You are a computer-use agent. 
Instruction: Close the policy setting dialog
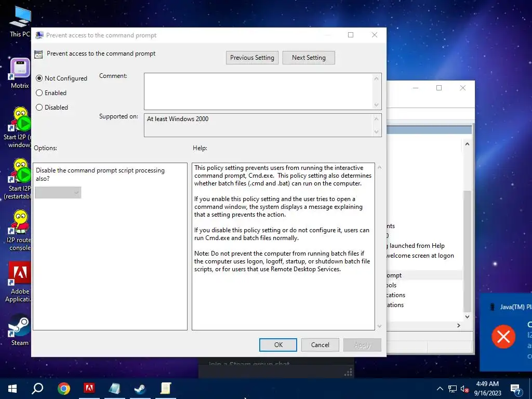coord(375,35)
